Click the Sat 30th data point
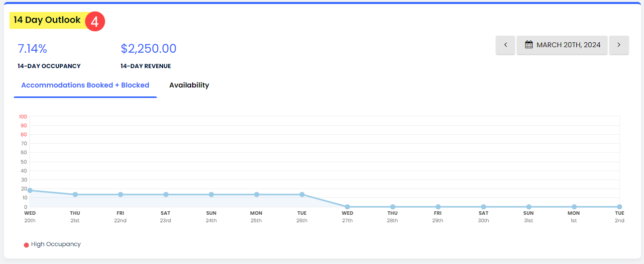Screen dimensions: 644x264 [x=483, y=207]
